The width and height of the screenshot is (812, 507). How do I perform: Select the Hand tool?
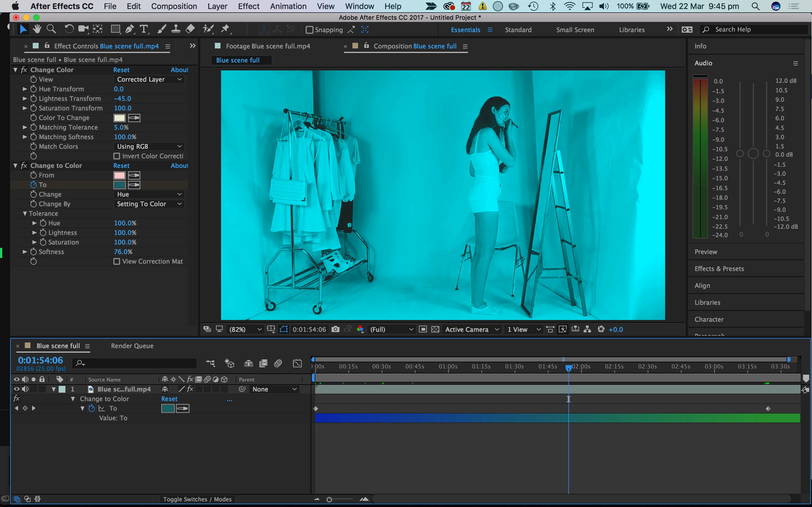[x=37, y=30]
